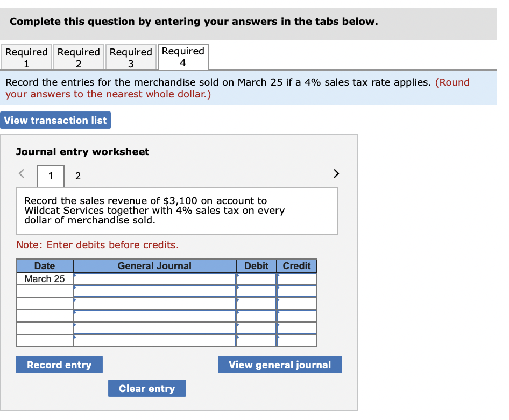Select worksheet entry page 1
Viewport: 509px width, 420px height.
[50, 176]
